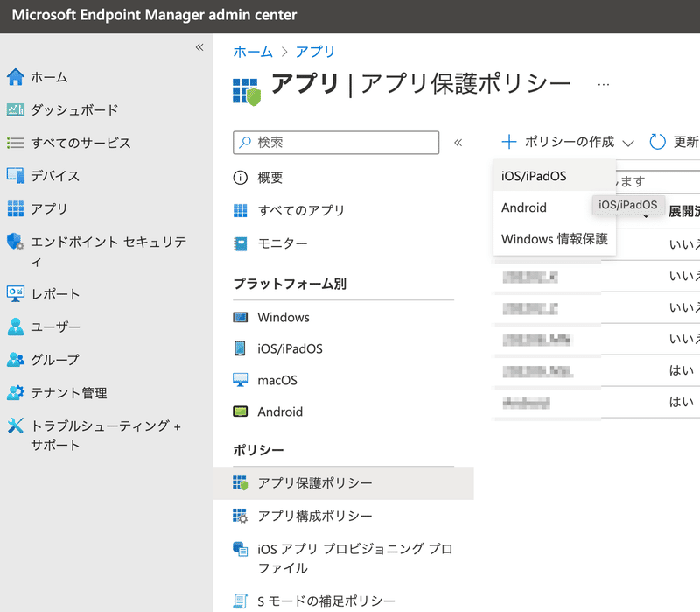This screenshot has width=700, height=612.
Task: Collapse the アプリ blade menu
Action: click(x=458, y=143)
